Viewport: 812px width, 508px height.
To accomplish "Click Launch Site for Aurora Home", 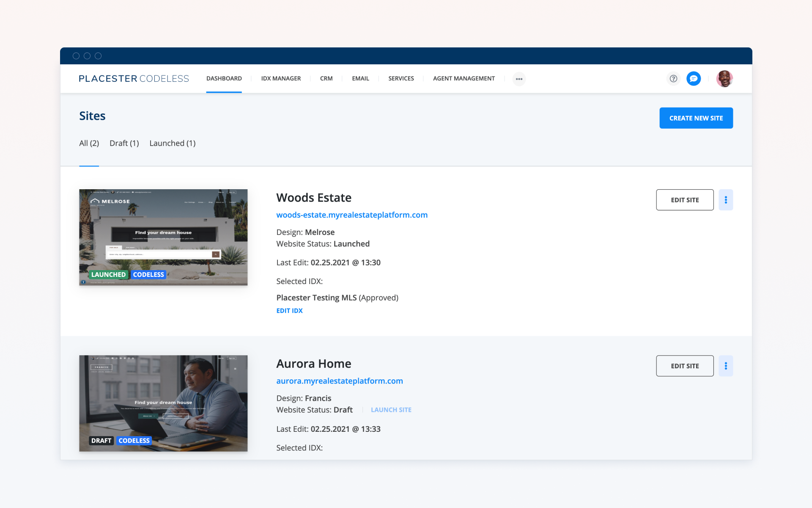I will tap(391, 410).
